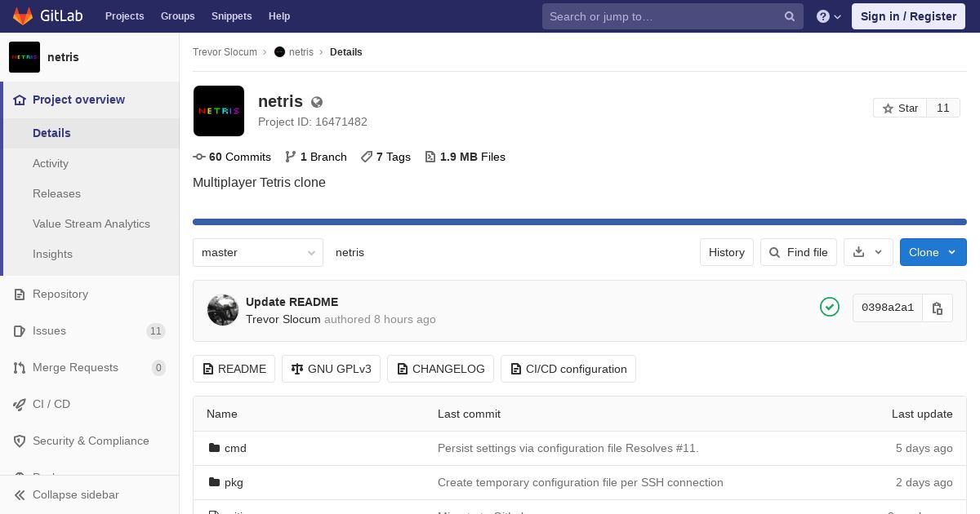Image resolution: width=980 pixels, height=514 pixels.
Task: Click the Sign in / Register button
Action: [x=908, y=16]
